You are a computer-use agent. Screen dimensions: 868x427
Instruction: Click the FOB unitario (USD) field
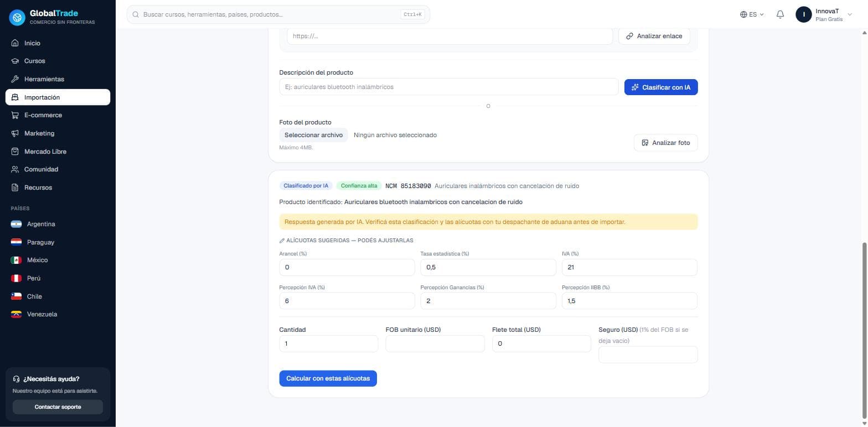point(435,343)
